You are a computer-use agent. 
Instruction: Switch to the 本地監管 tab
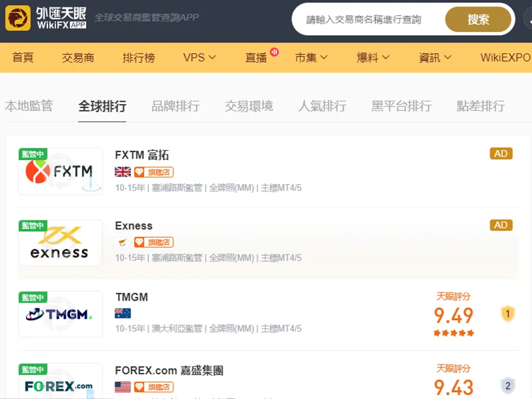click(x=29, y=106)
